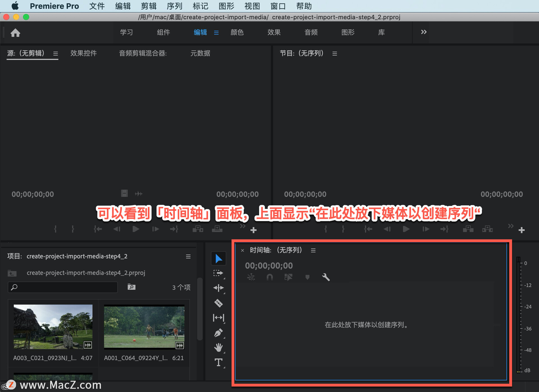Viewport: 539px width, 392px height.
Task: Select the Hand tool
Action: [218, 348]
